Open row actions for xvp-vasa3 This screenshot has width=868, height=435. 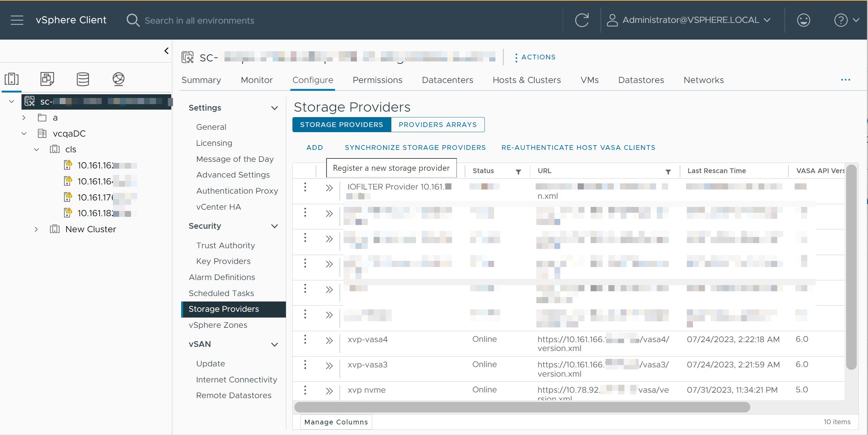(305, 365)
